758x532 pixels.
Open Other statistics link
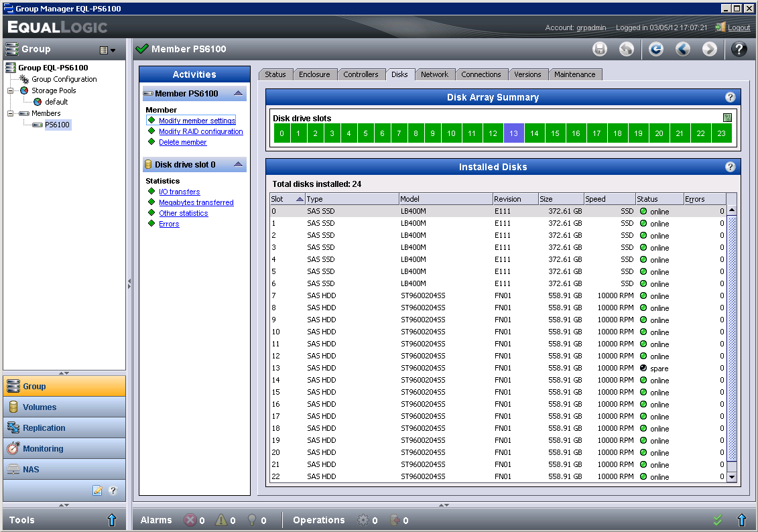pos(183,213)
